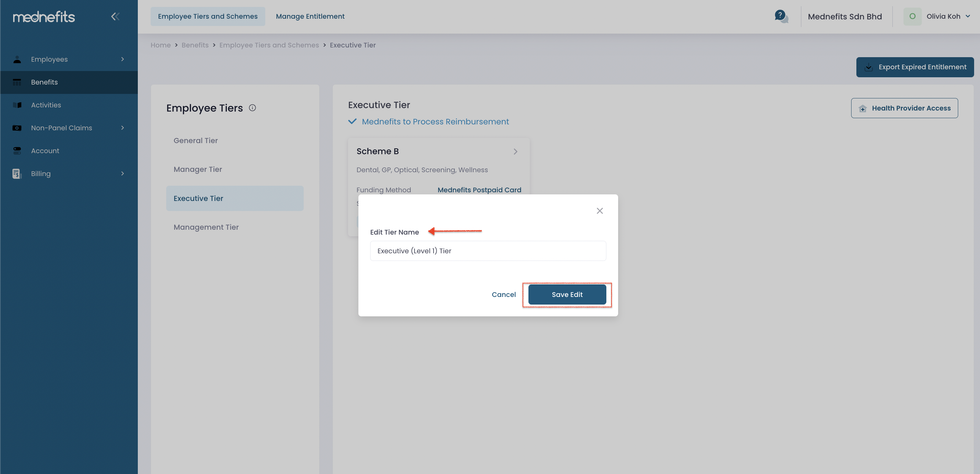980x474 pixels.
Task: Select the Non-Panel Claims camera icon
Action: click(x=18, y=128)
